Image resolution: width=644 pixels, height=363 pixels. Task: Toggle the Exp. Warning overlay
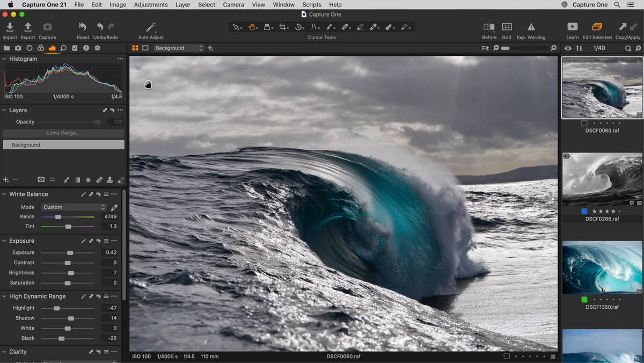pyautogui.click(x=531, y=27)
